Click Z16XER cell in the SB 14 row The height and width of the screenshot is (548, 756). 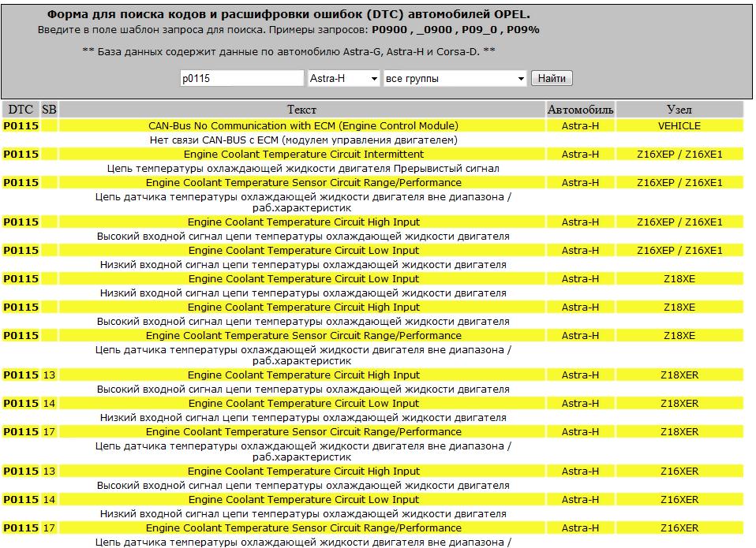[x=679, y=499]
